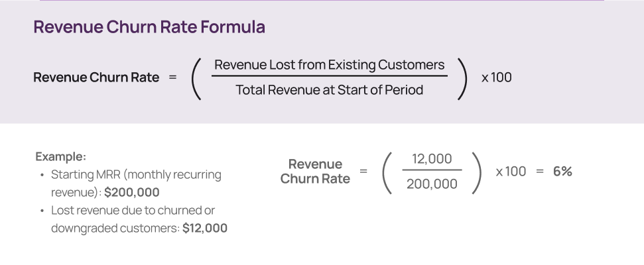Viewport: 644px width, 265px height.
Task: Click the "Starting MRR (monthly recurring" bullet text
Action: pyautogui.click(x=136, y=175)
